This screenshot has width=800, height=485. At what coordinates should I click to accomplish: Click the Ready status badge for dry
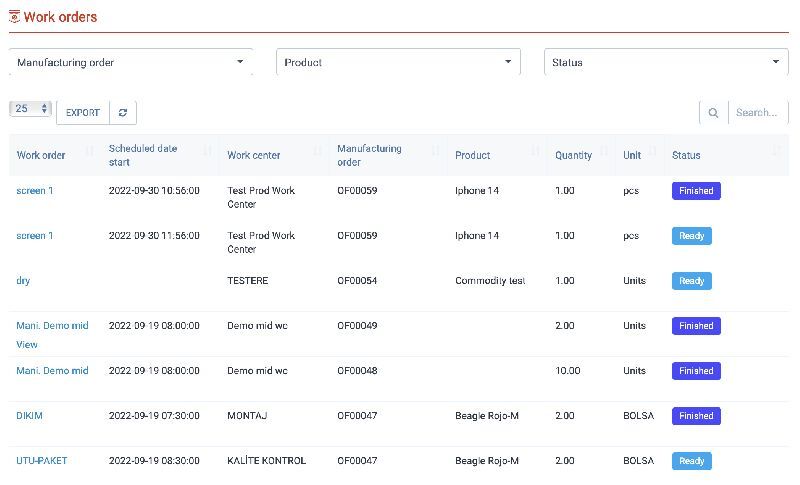tap(691, 281)
